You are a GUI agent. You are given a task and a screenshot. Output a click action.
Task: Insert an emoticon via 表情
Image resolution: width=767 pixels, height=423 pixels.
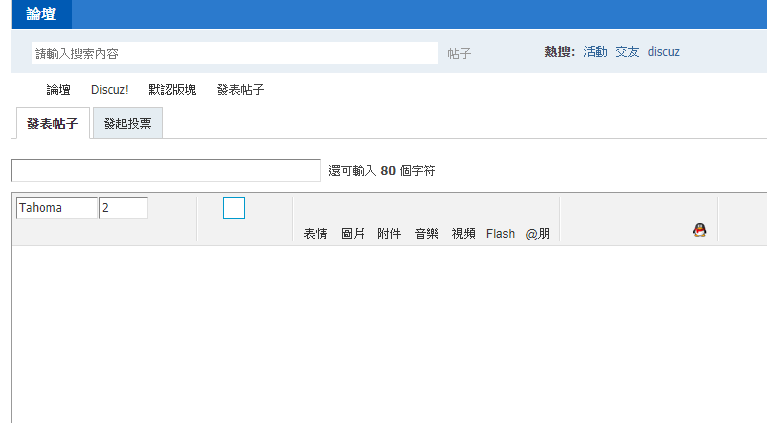pos(315,234)
